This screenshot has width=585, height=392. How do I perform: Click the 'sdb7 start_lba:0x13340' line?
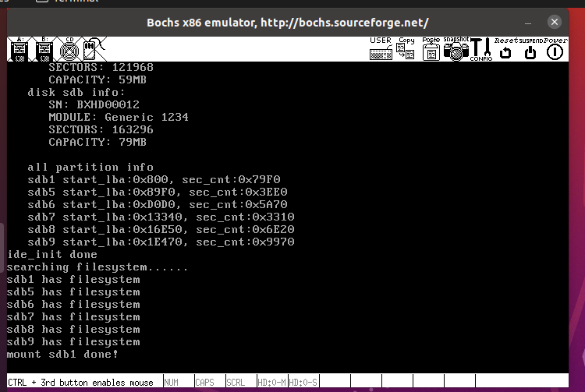click(161, 217)
